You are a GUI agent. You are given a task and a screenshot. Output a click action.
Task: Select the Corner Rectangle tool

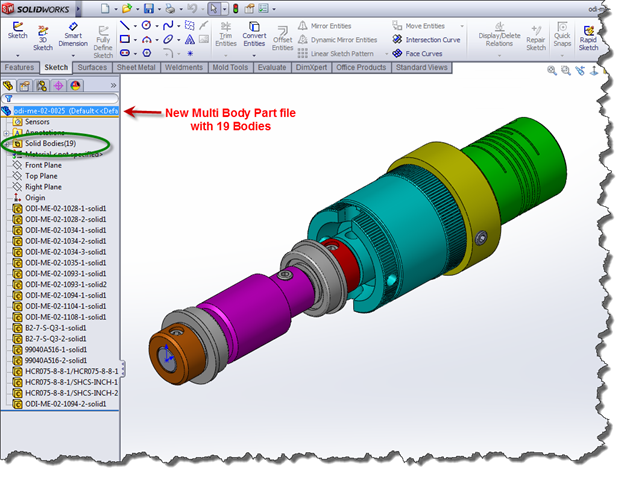coord(125,39)
